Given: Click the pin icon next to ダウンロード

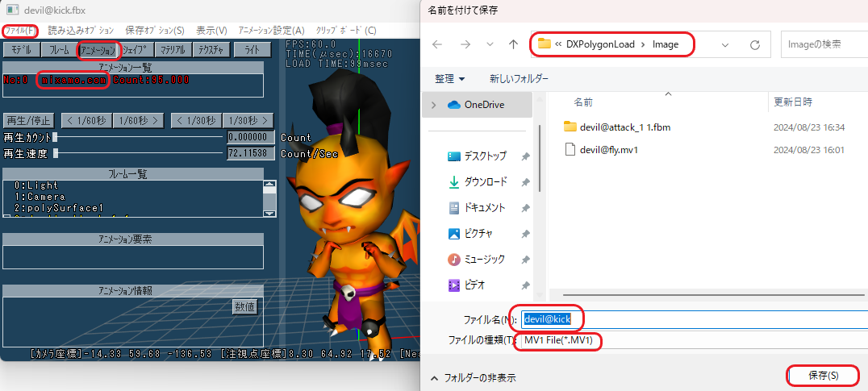Looking at the screenshot, I should point(525,182).
